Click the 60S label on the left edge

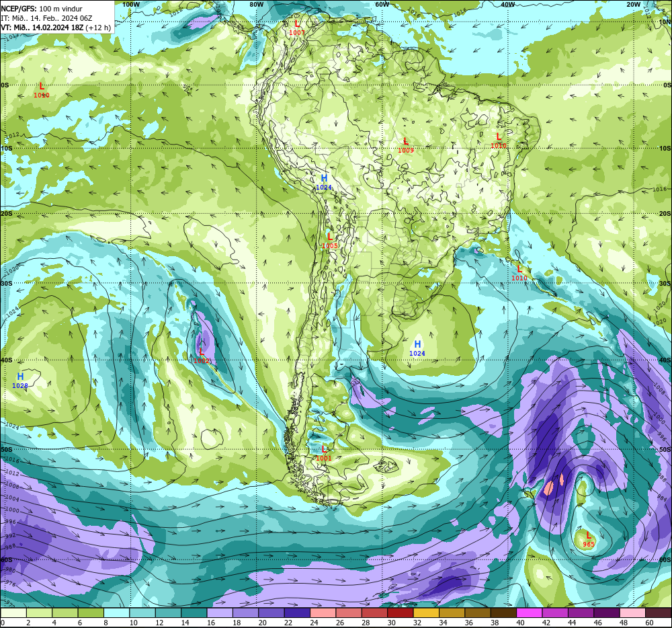pos(6,560)
